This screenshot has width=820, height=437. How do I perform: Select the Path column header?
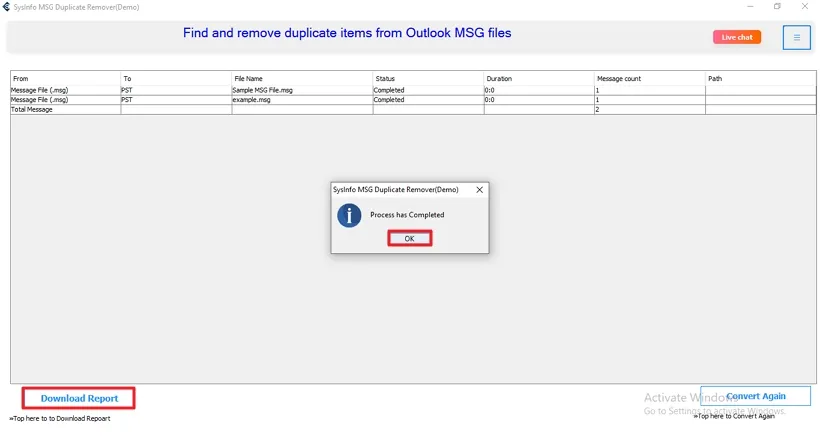click(760, 78)
